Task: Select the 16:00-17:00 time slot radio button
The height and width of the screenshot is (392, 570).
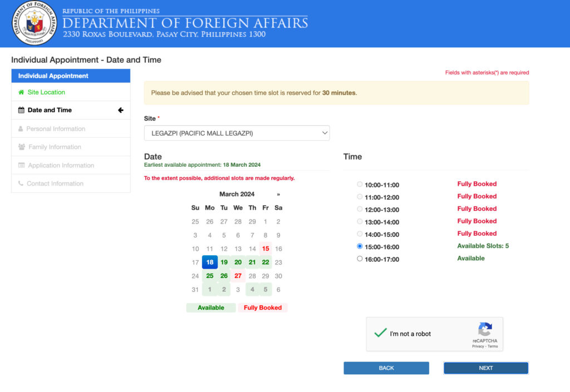Action: [x=360, y=259]
